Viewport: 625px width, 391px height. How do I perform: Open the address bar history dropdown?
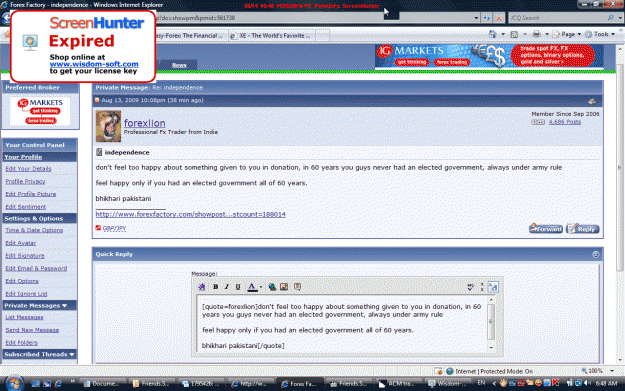click(x=476, y=18)
